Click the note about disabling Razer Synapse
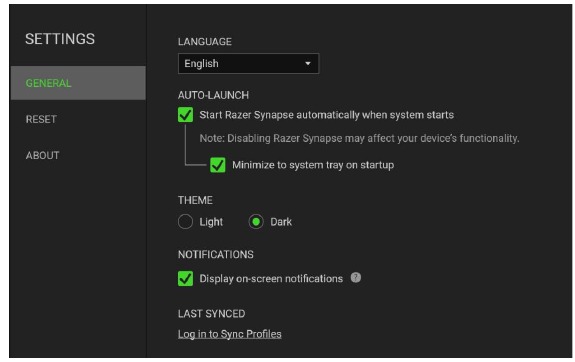Viewport: 575px width, 362px height. coord(359,138)
